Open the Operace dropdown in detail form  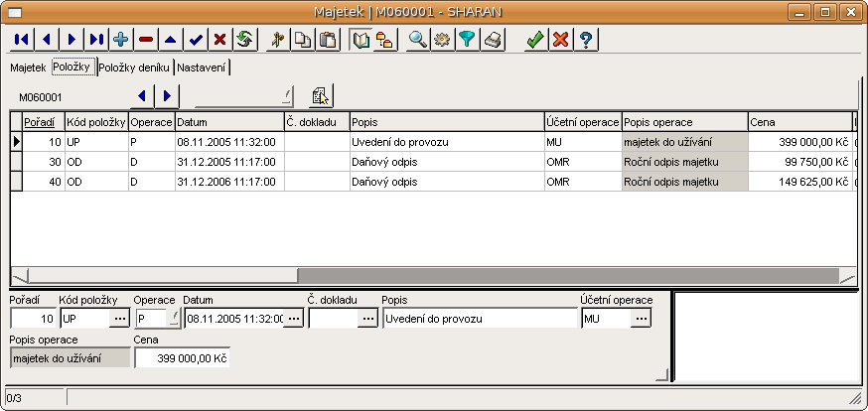(x=175, y=318)
